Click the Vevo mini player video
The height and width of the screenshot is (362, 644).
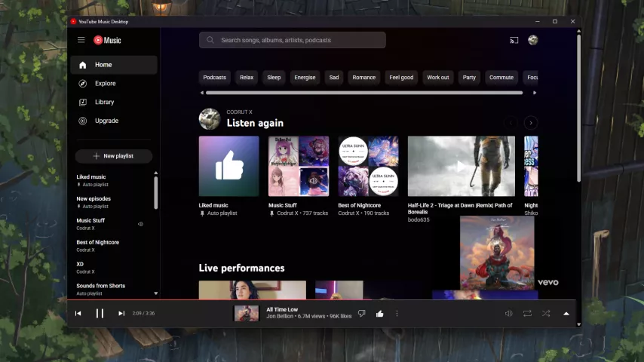pos(497,253)
